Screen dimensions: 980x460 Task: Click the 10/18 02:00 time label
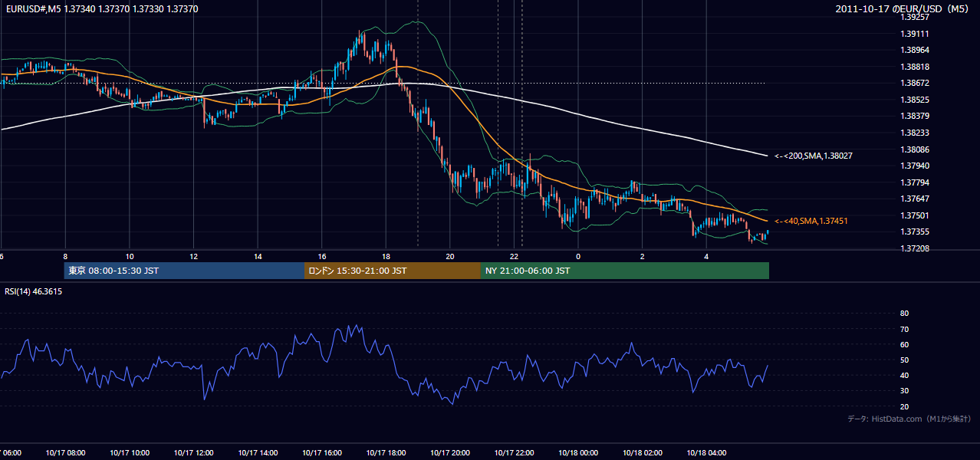643,453
